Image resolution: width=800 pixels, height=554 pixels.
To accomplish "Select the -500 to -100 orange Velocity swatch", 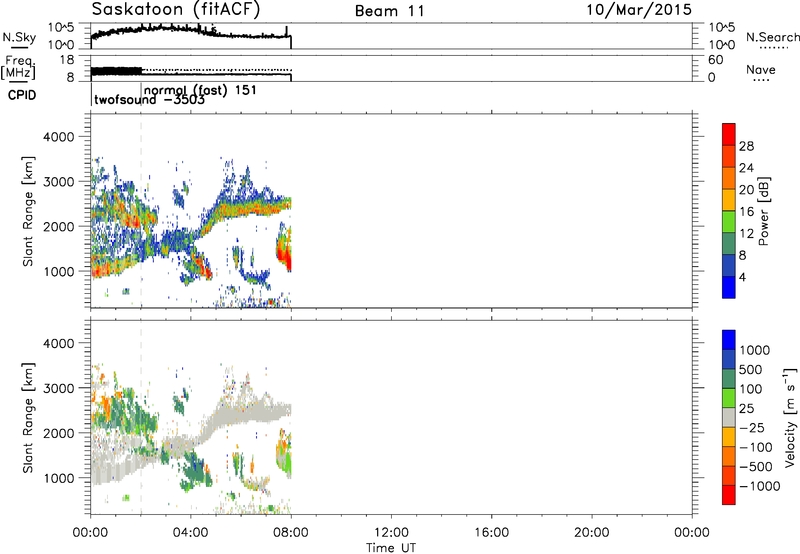I will coord(729,457).
